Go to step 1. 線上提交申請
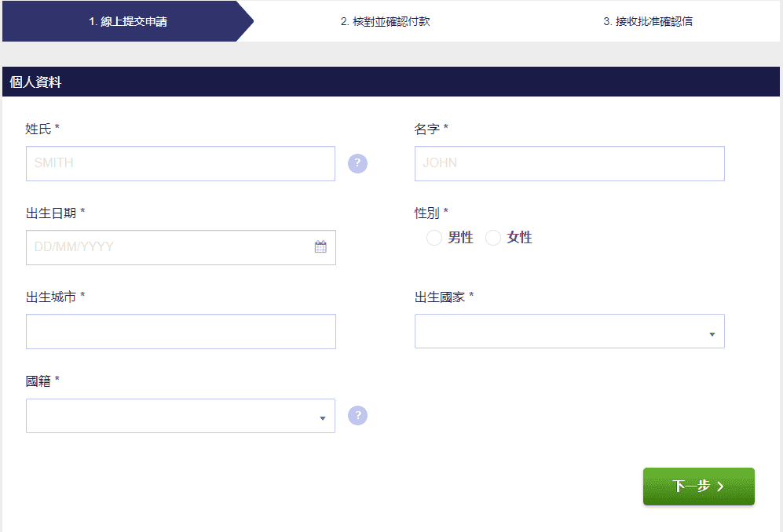 [128, 21]
